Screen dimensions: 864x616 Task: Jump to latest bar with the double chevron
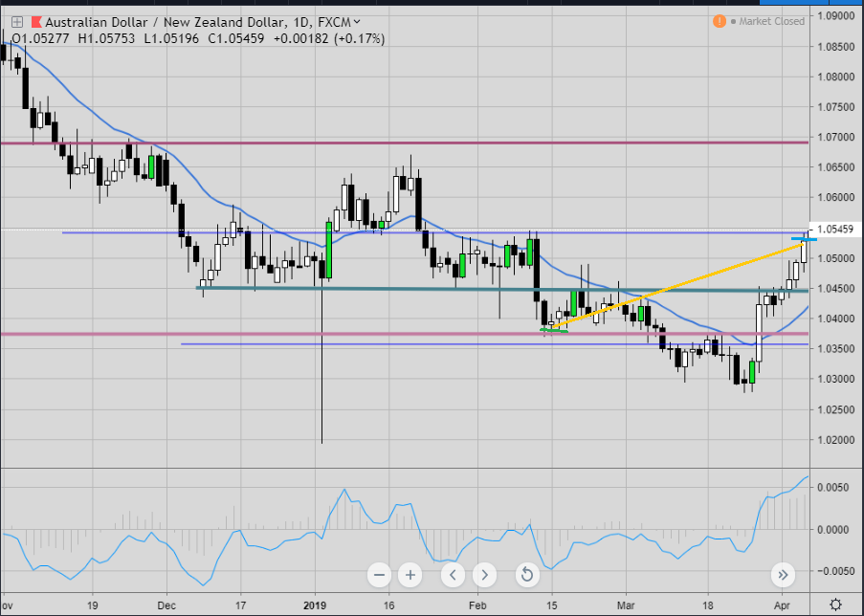point(783,575)
